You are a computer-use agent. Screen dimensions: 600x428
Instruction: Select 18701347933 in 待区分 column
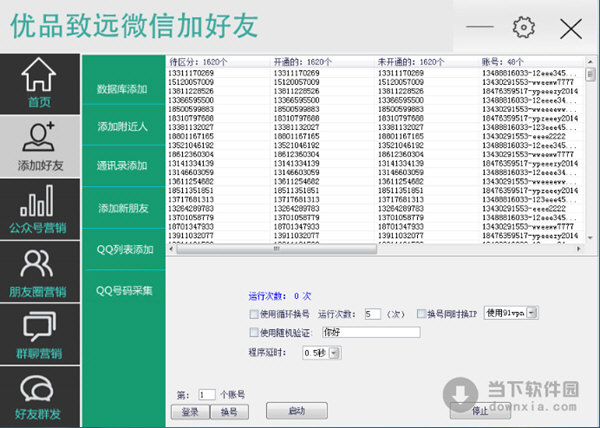pos(191,226)
